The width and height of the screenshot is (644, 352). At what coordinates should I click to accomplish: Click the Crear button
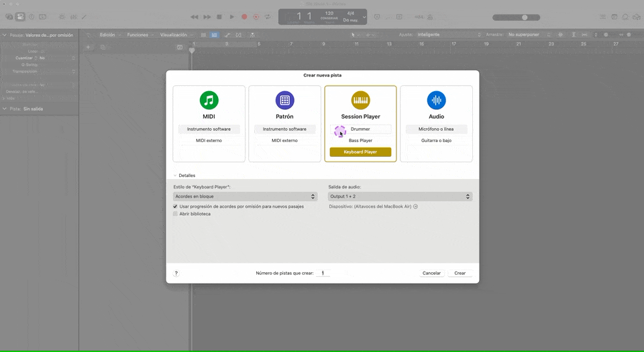coord(460,274)
